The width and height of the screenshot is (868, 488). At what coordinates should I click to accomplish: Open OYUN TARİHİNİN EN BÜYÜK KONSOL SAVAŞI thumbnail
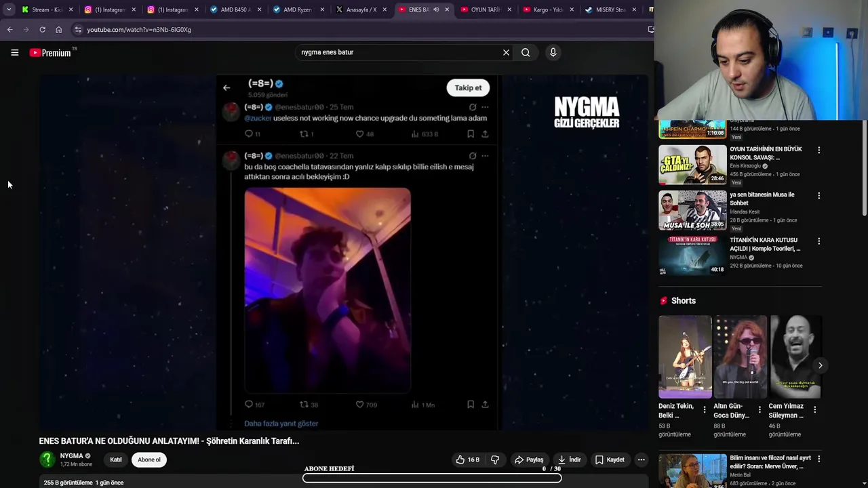tap(692, 165)
